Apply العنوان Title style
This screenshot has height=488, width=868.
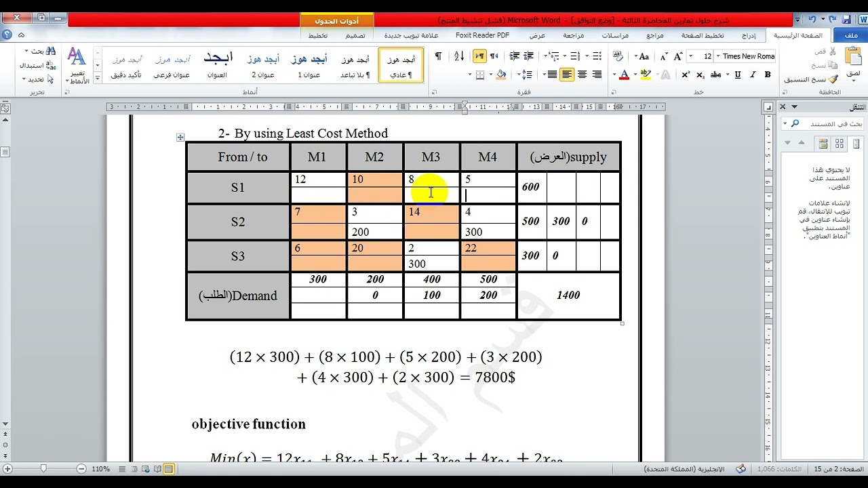(217, 65)
